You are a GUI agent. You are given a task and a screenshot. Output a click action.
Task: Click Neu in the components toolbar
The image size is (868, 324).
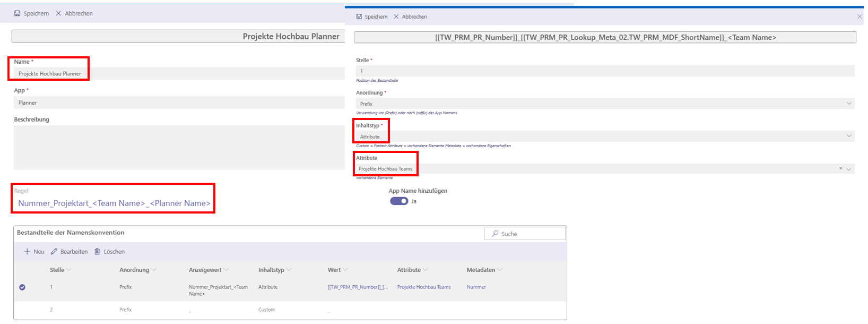click(x=39, y=252)
